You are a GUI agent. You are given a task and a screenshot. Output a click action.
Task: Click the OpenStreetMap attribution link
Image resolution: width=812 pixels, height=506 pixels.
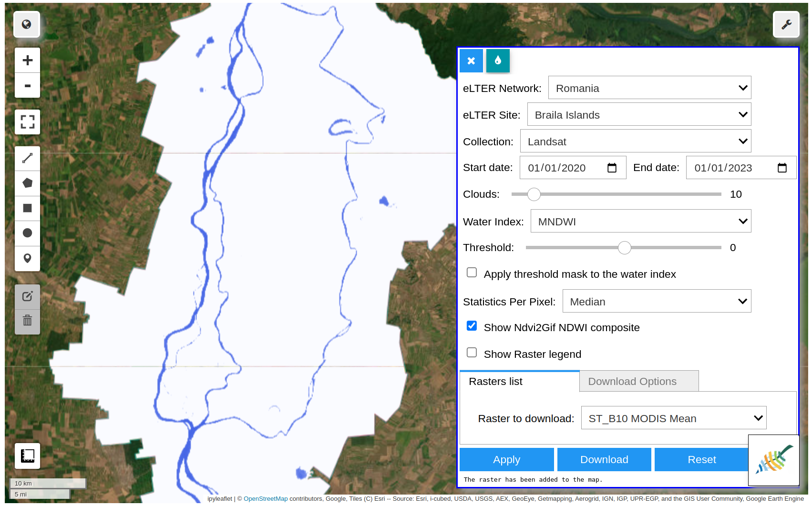266,499
